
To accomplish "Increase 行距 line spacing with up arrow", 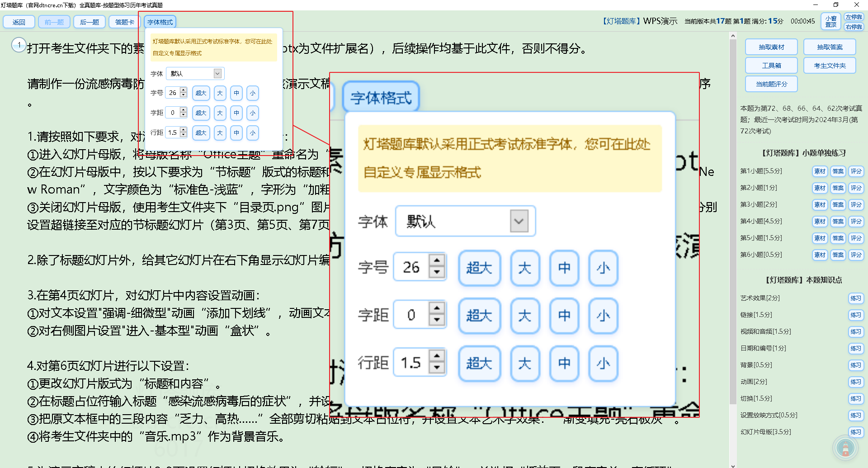I will point(183,130).
